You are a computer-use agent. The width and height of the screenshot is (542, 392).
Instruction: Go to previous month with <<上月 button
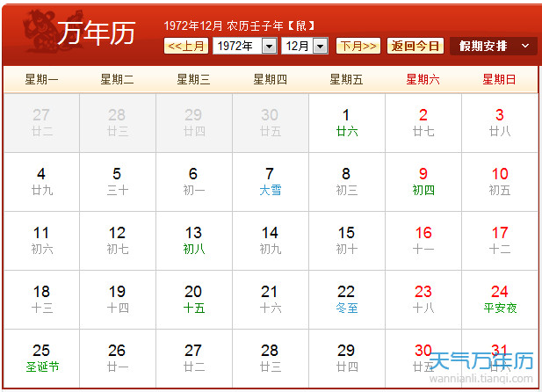pyautogui.click(x=186, y=46)
